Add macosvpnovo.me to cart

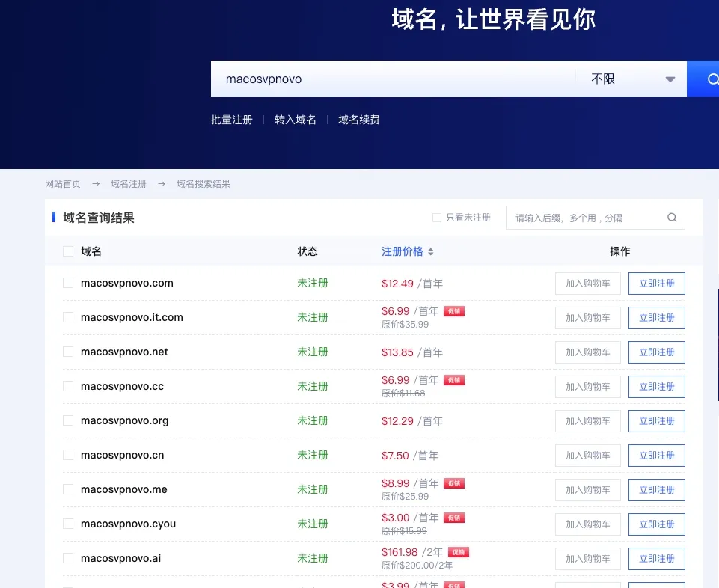(588, 490)
